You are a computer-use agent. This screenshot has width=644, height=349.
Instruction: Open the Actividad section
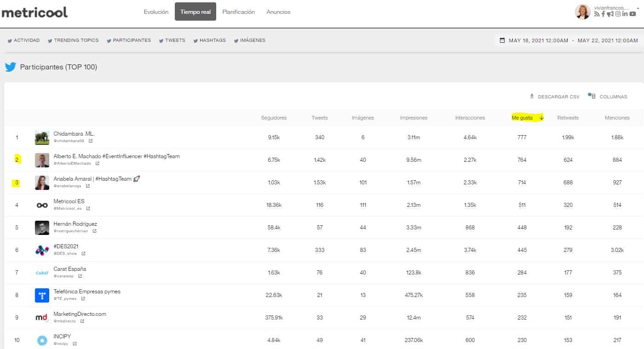pyautogui.click(x=23, y=40)
